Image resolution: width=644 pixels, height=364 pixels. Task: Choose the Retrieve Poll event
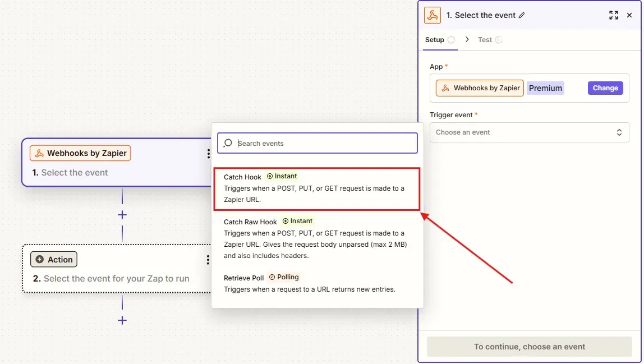click(x=316, y=283)
